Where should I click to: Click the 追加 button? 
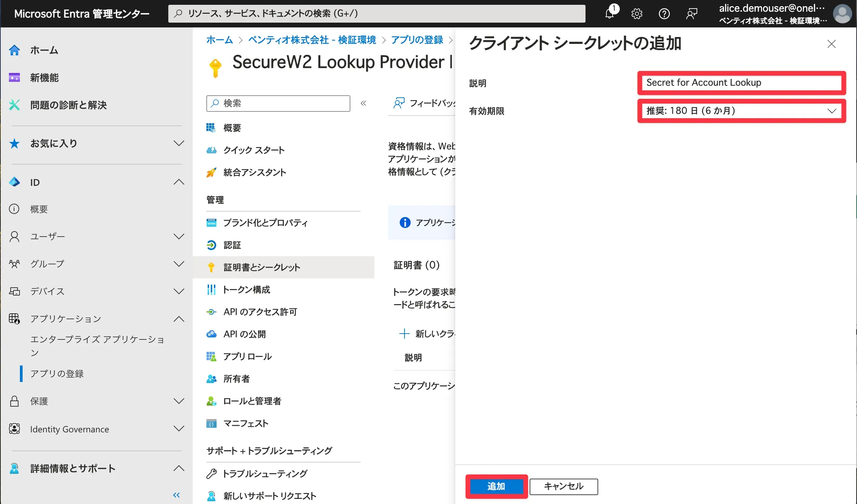(496, 486)
